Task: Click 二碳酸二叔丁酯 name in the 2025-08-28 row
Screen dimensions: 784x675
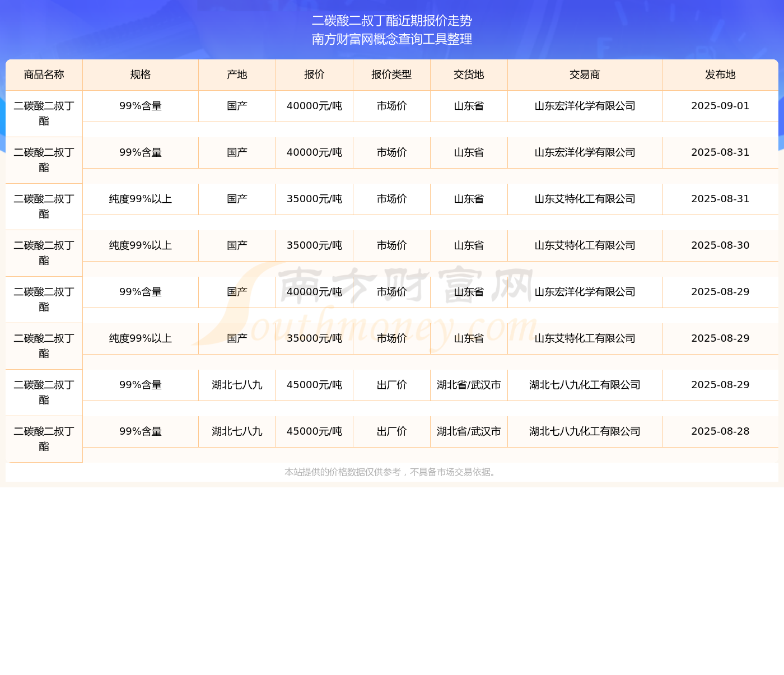Action: click(x=44, y=439)
